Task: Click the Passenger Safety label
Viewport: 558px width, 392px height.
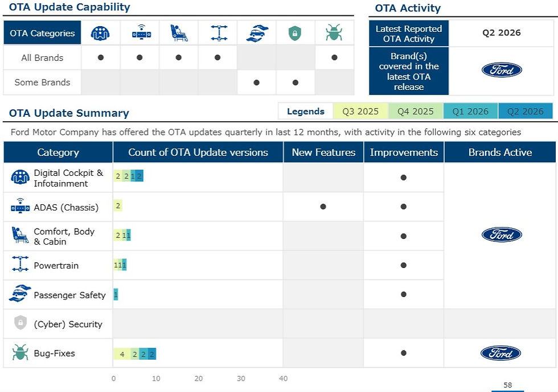Action: point(69,295)
